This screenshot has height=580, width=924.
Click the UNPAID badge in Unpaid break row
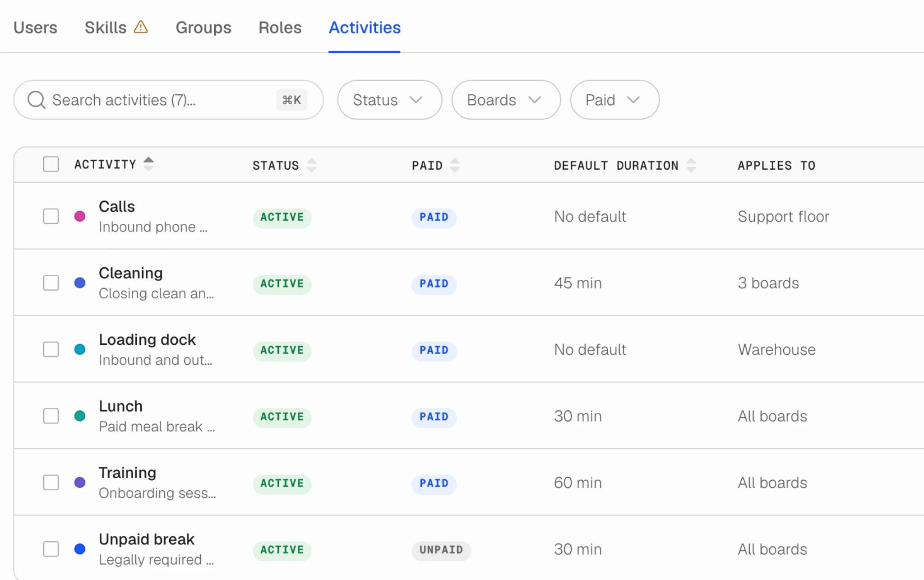coord(441,550)
